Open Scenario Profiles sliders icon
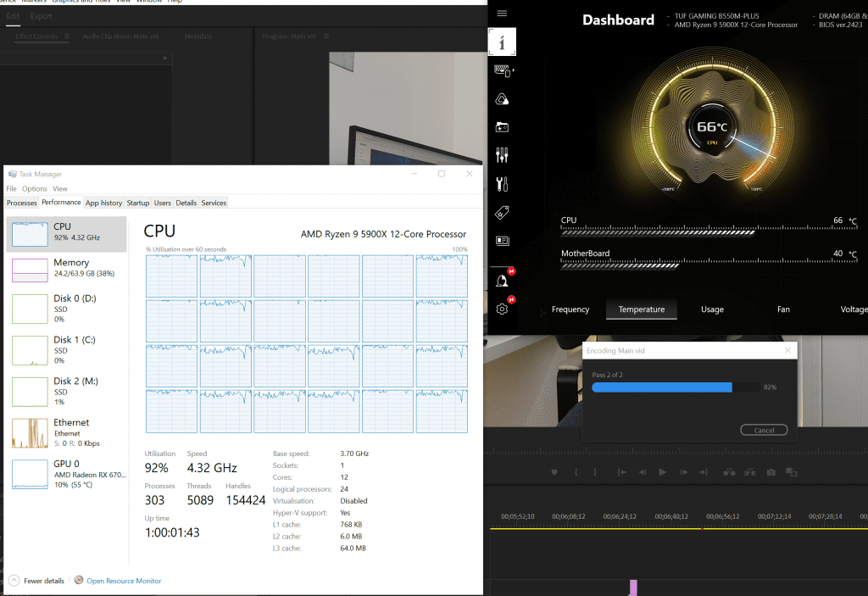Viewport: 868px width, 596px height. [502, 155]
